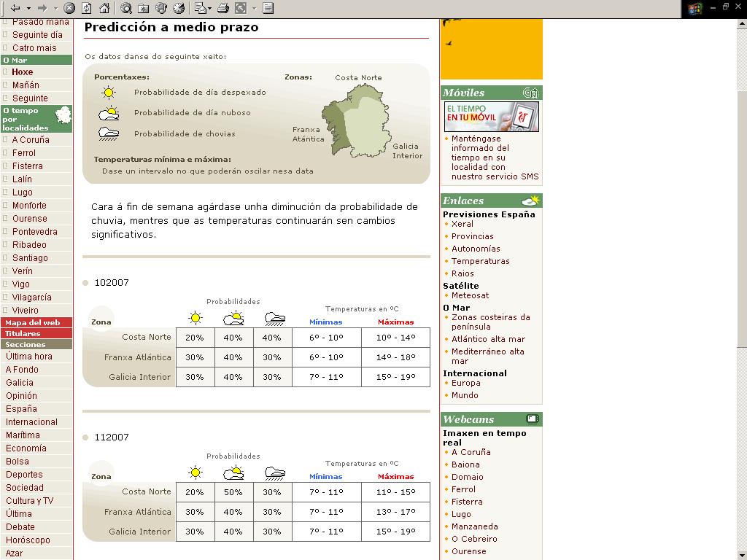Open the Search pane in toolbar
Image resolution: width=747 pixels, height=560 pixels.
(126, 8)
